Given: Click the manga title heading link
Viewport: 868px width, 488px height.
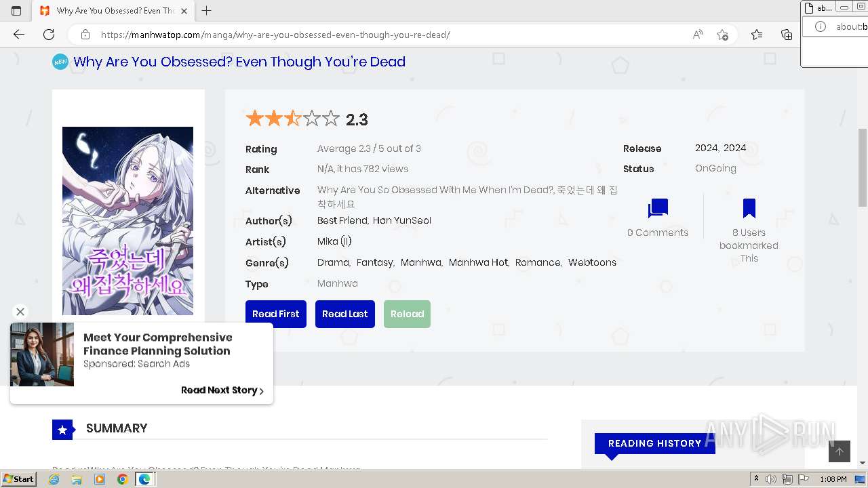Looking at the screenshot, I should 239,62.
